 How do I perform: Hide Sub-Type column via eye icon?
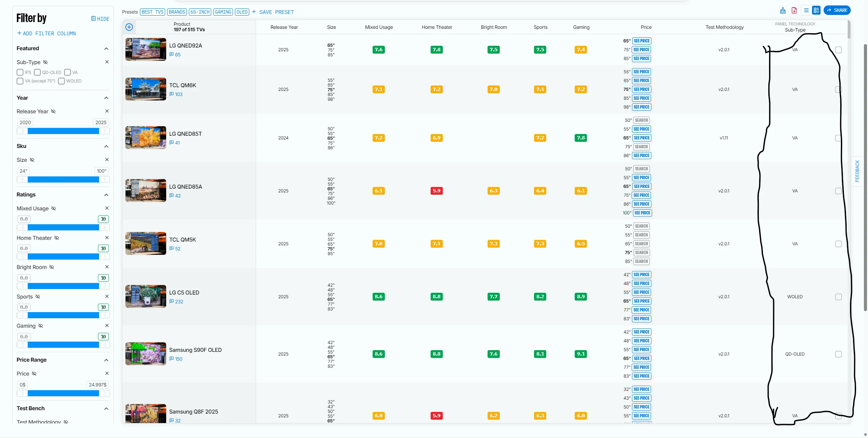(45, 62)
